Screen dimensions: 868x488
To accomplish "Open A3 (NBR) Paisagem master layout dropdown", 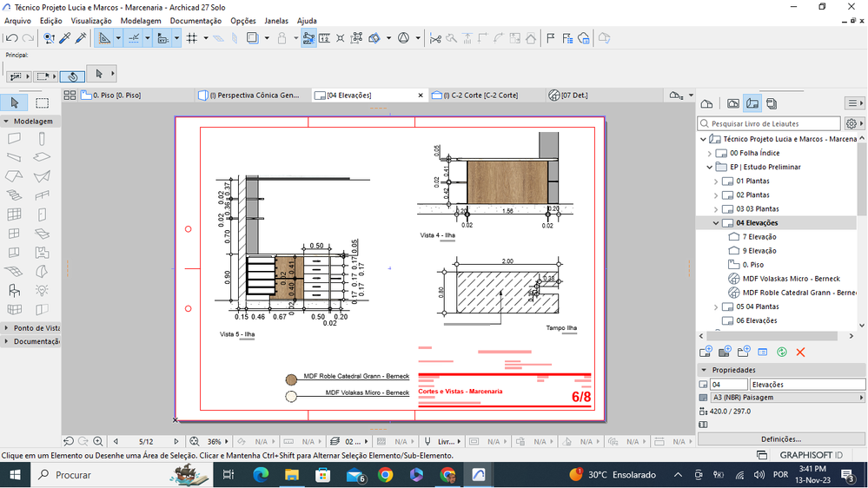I will pyautogui.click(x=787, y=398).
